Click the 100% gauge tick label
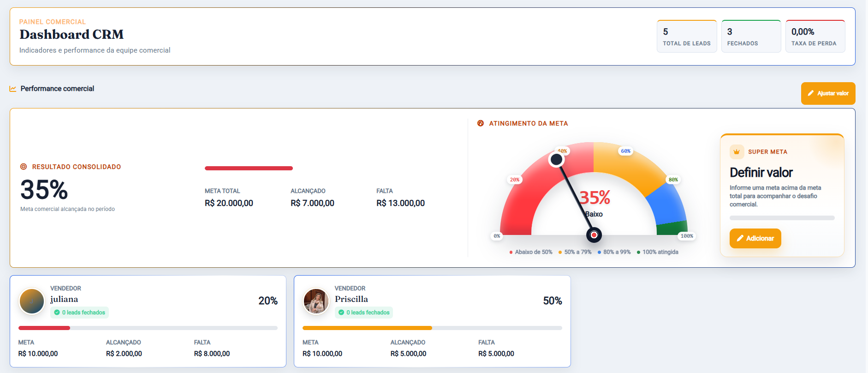Image resolution: width=868 pixels, height=373 pixels. (687, 236)
